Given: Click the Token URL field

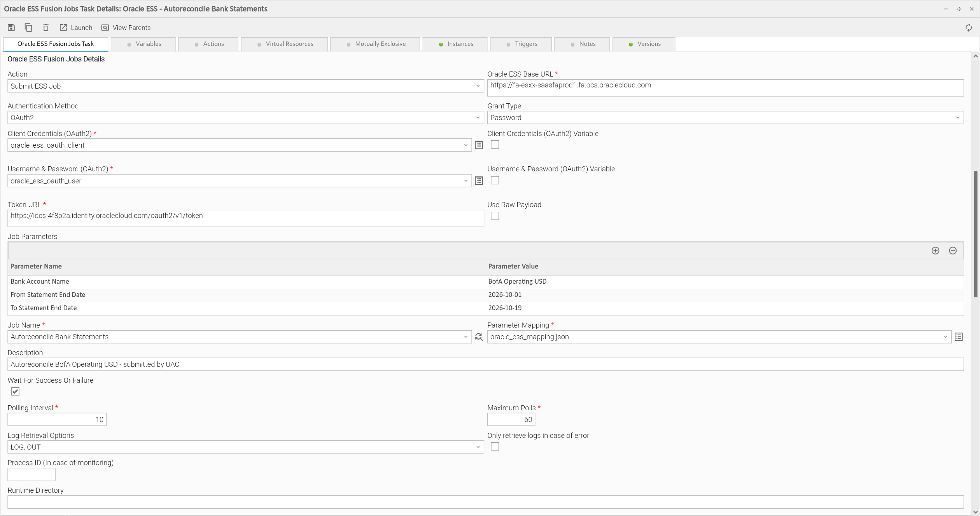Looking at the screenshot, I should coord(246,218).
